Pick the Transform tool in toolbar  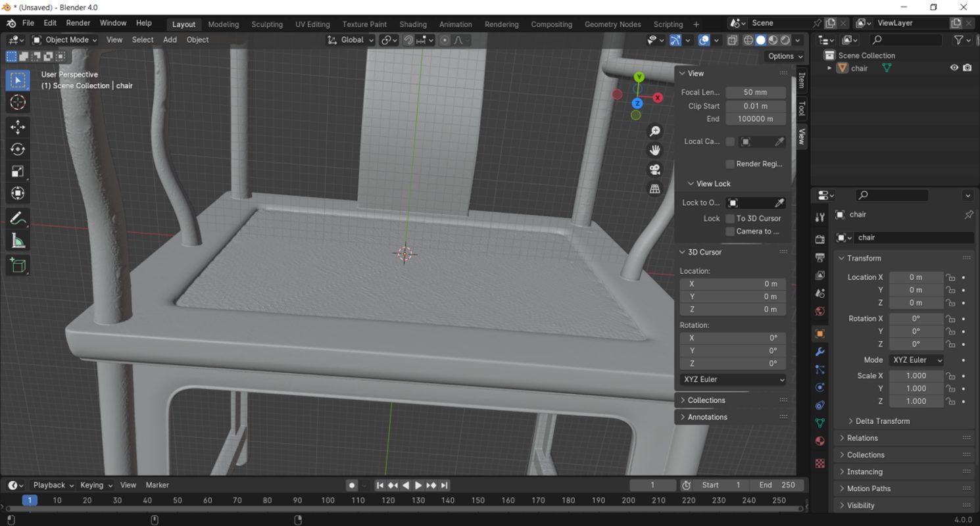18,193
